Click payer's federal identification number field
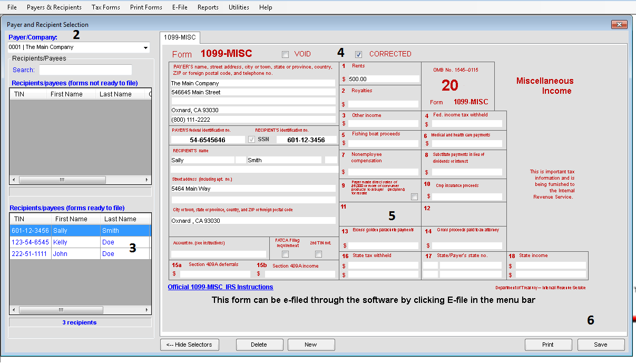This screenshot has width=636, height=364. coord(208,140)
